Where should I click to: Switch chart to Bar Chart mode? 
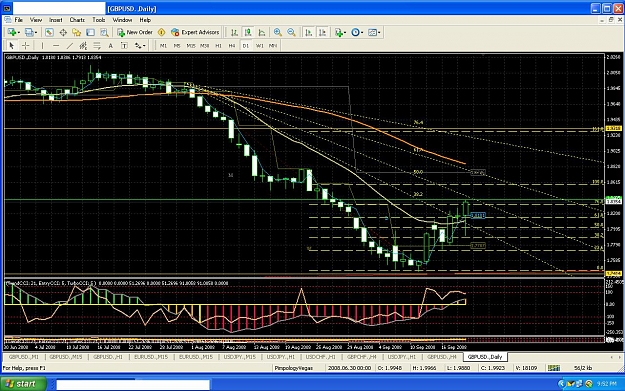coord(234,32)
